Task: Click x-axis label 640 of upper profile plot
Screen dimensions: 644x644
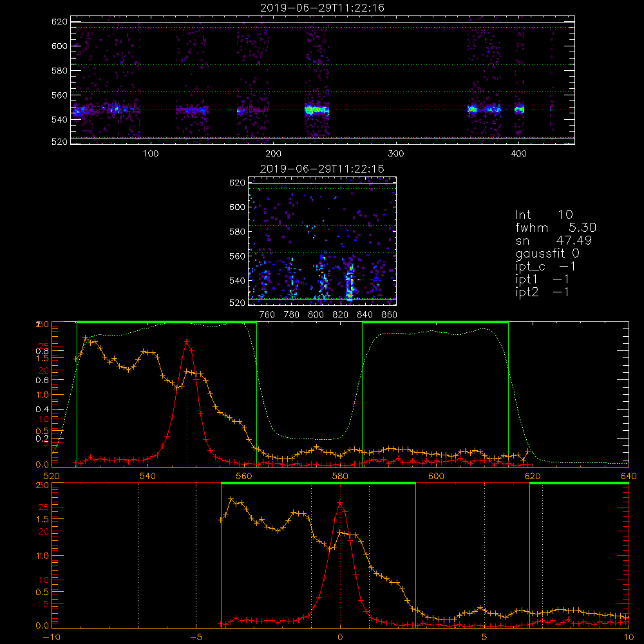Action: (x=629, y=477)
